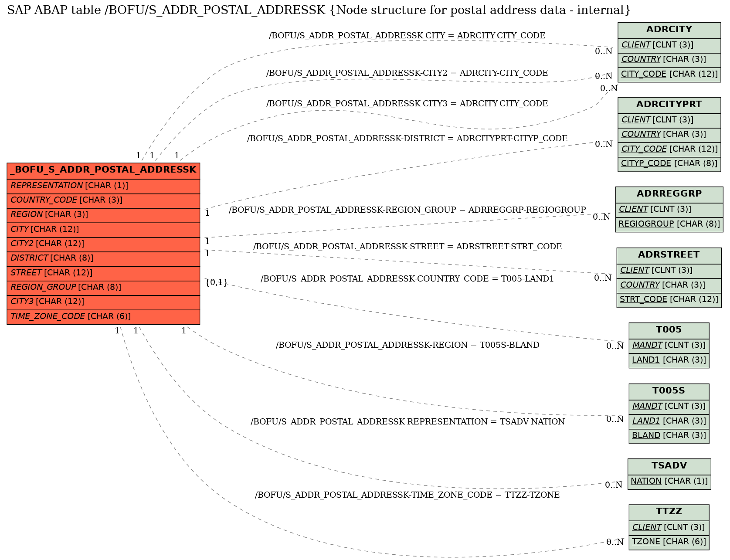Click the {0,1} cardinality marker

click(216, 282)
